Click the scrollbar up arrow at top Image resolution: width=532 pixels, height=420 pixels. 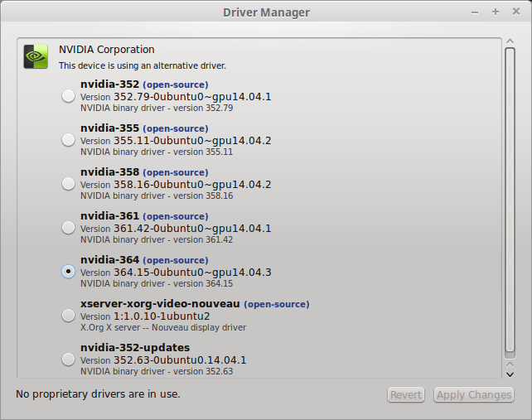510,41
